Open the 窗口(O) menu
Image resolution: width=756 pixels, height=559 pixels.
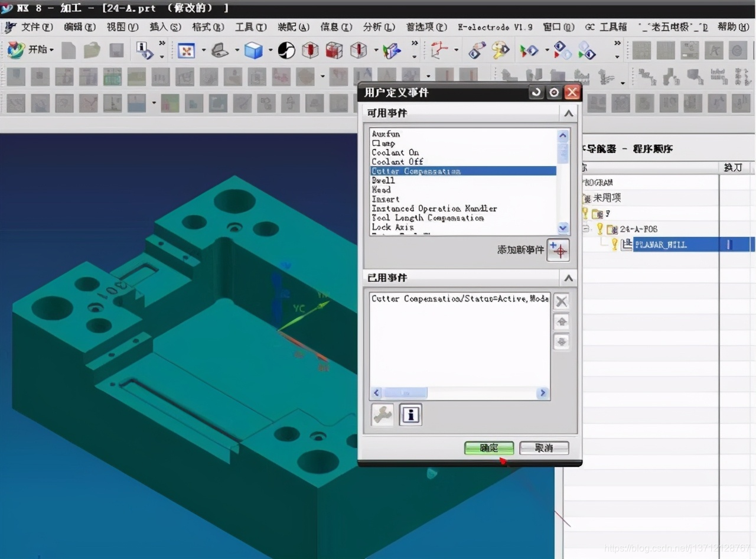559,27
